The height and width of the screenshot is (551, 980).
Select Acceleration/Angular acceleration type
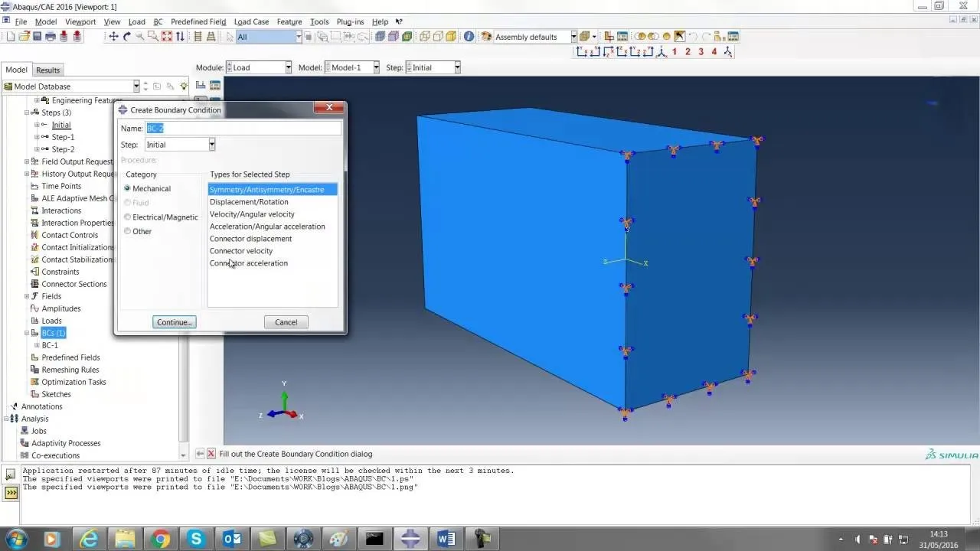(267, 227)
